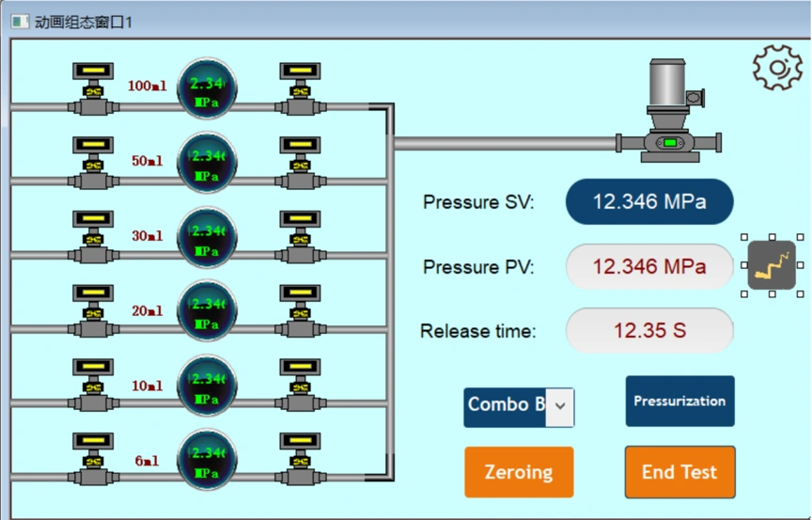The image size is (812, 520).
Task: Click the Zeroing button
Action: point(519,472)
